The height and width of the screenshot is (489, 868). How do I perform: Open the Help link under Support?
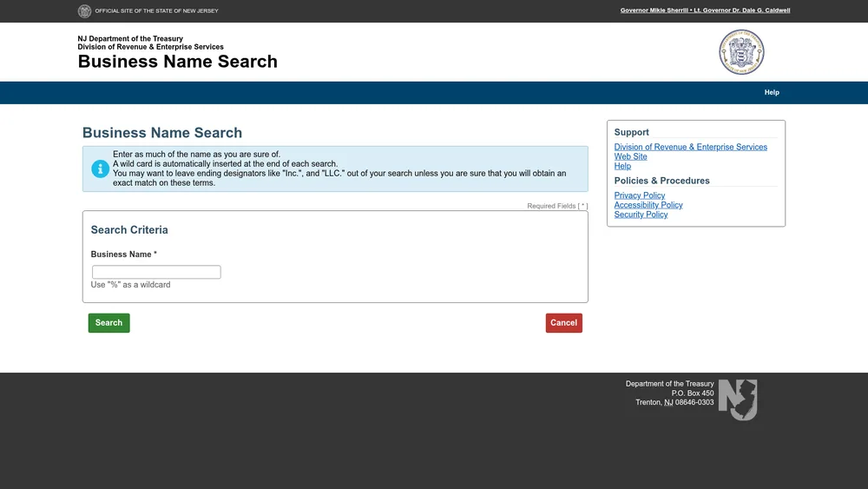click(x=622, y=166)
